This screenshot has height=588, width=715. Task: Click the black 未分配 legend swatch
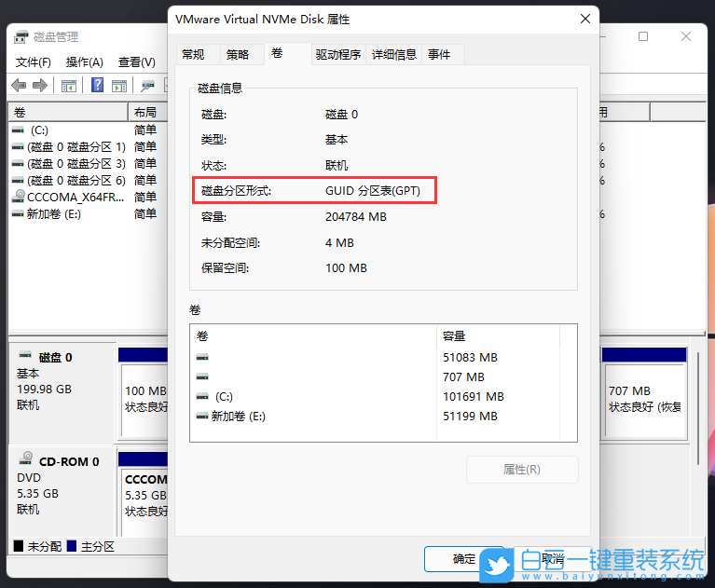(19, 546)
